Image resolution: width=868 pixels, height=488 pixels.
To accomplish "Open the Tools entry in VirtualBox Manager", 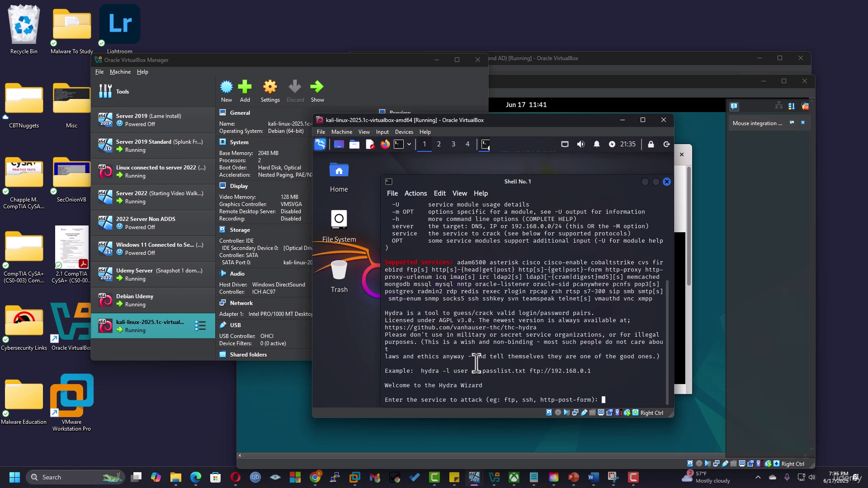I will (x=153, y=91).
